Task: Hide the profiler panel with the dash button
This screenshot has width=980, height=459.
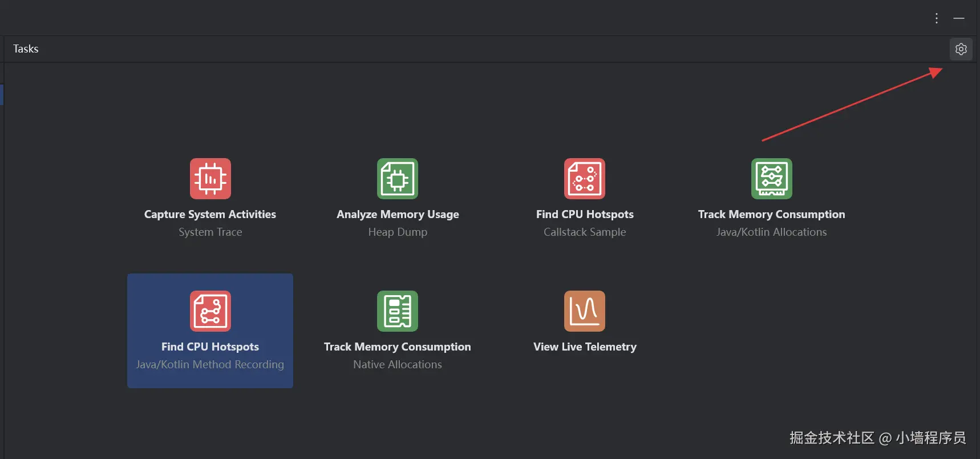Action: 959,18
